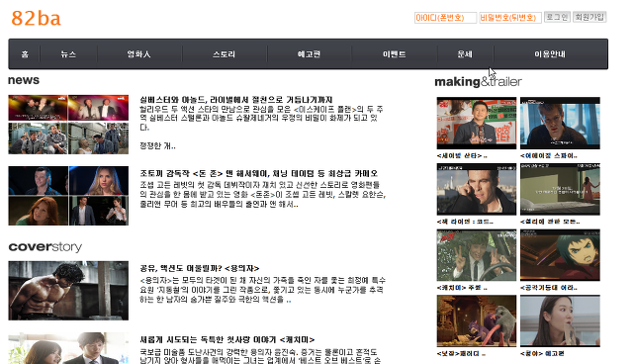Read the 실베스터와 아놀드 news headline

(x=236, y=100)
